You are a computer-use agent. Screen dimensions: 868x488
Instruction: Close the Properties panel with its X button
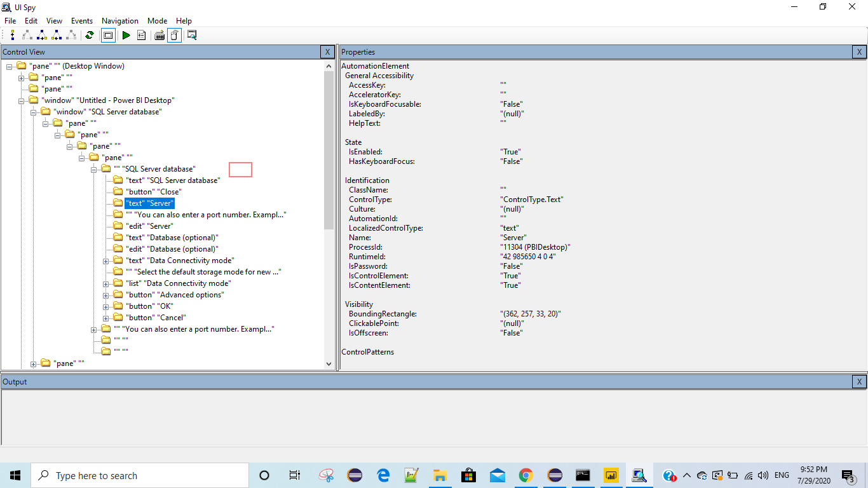[860, 51]
